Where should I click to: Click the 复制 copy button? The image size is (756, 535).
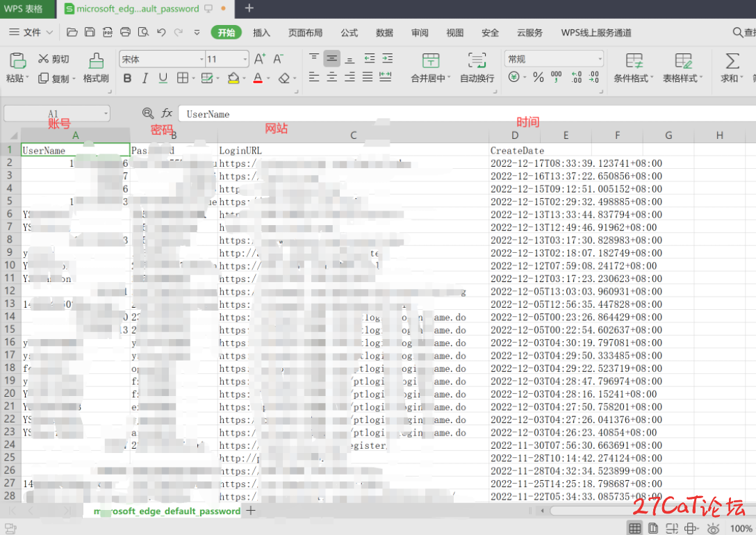[57, 78]
